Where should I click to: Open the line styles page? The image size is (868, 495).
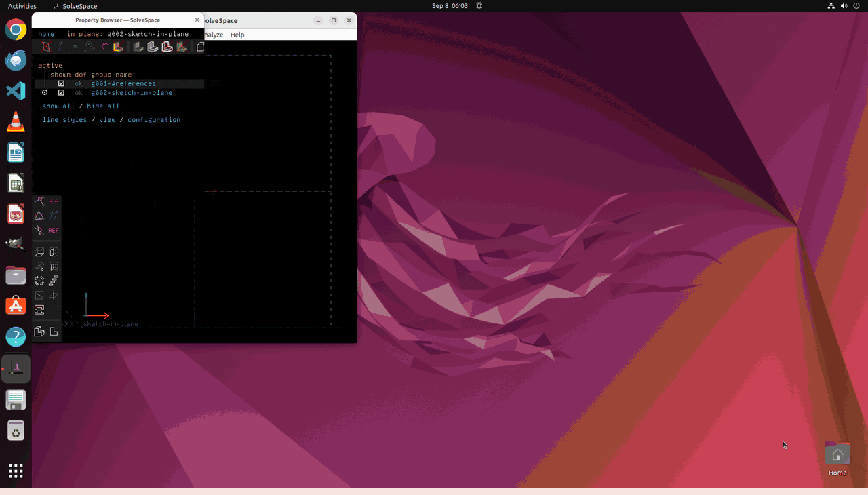pyautogui.click(x=64, y=120)
